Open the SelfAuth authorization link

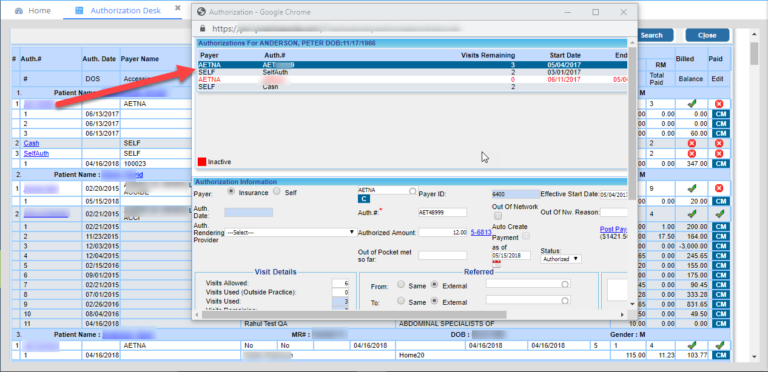coord(36,154)
